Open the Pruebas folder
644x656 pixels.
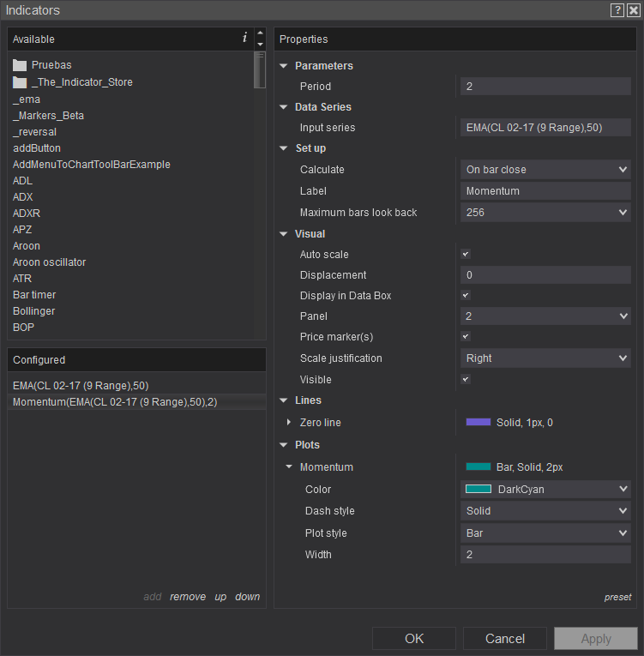tap(51, 65)
